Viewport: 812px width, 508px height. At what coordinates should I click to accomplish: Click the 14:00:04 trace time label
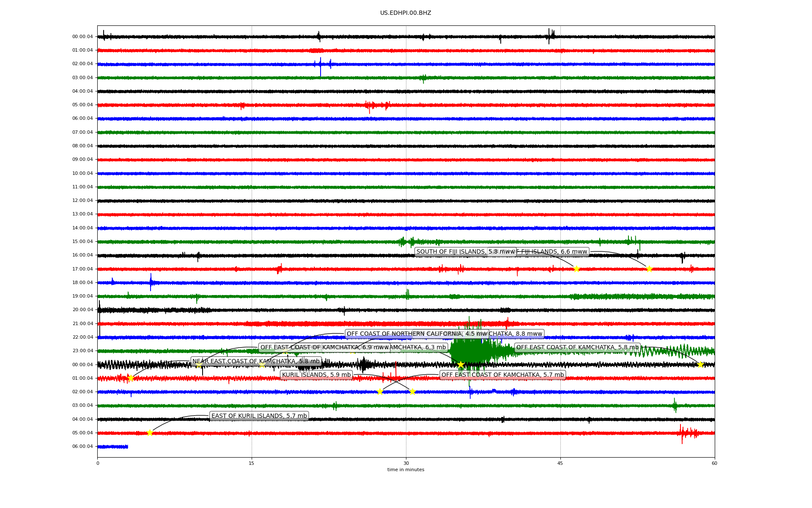point(82,228)
